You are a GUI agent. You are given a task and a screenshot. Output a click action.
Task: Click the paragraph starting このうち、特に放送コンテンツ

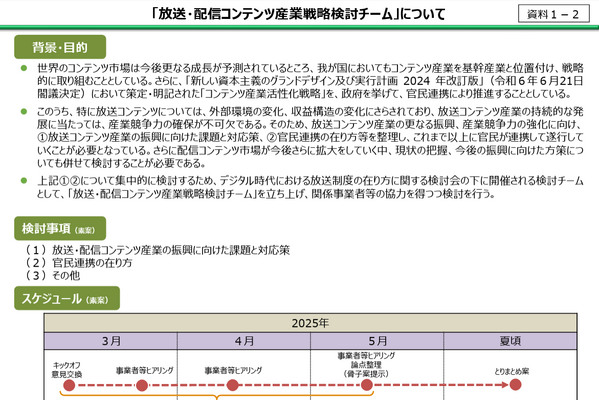(x=310, y=137)
